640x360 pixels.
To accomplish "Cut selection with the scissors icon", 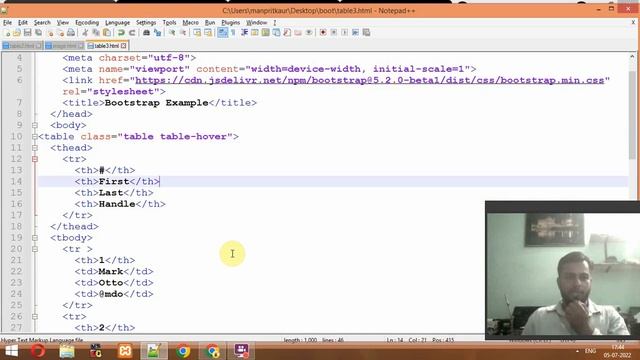I will 85,33.
